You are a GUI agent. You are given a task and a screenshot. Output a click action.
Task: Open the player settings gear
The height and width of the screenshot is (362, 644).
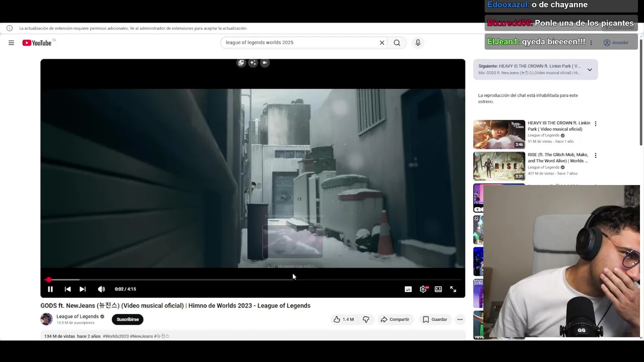coord(423,289)
